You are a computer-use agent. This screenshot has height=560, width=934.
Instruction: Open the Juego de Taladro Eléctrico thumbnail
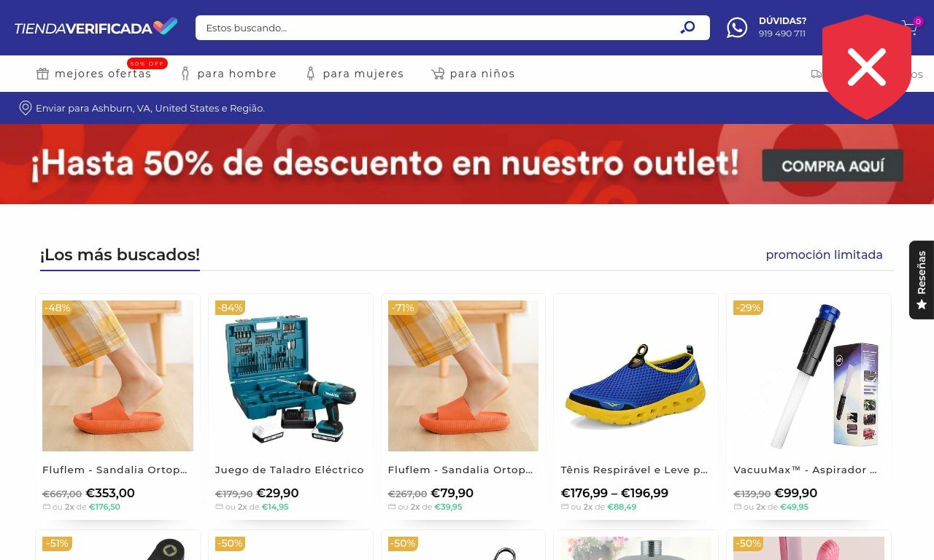tap(290, 376)
